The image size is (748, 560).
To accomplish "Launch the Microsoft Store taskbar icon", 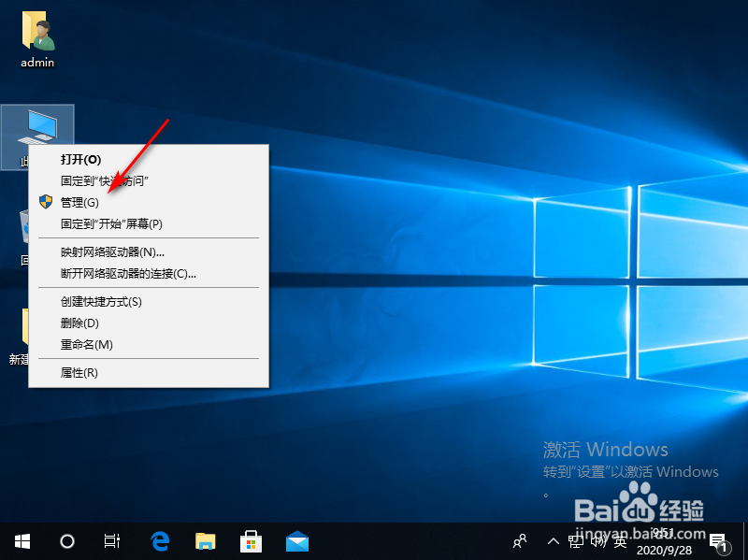I will pyautogui.click(x=251, y=540).
